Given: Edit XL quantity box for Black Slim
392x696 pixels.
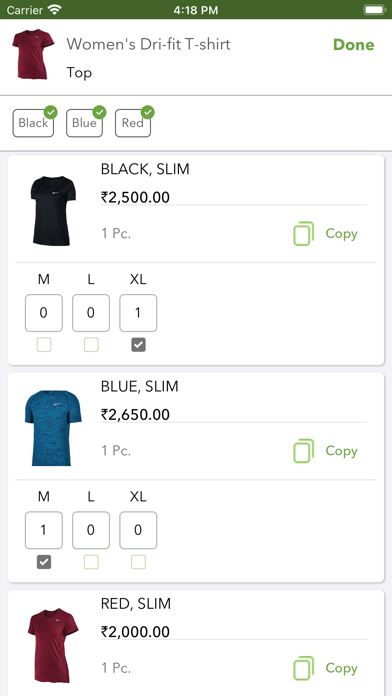Looking at the screenshot, I should (138, 313).
